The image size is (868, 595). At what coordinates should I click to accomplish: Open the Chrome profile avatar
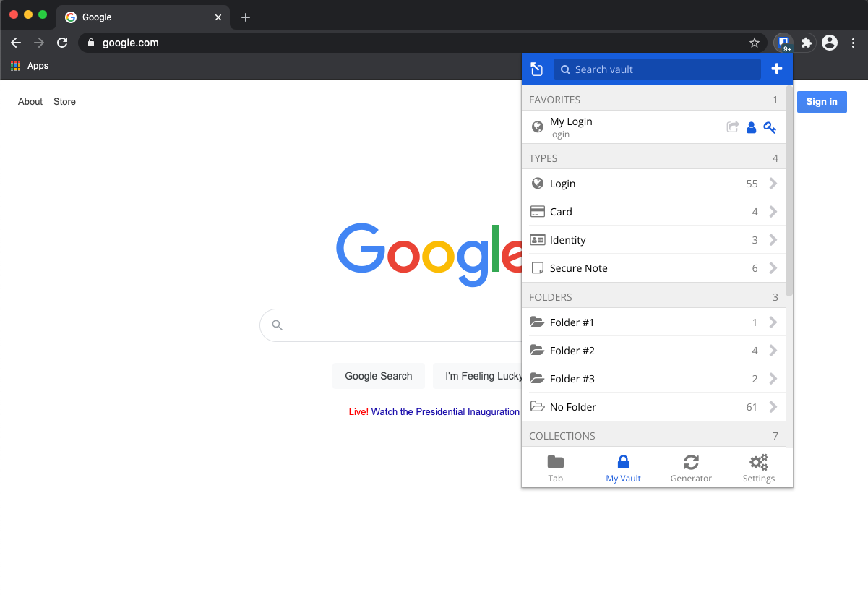click(x=830, y=43)
